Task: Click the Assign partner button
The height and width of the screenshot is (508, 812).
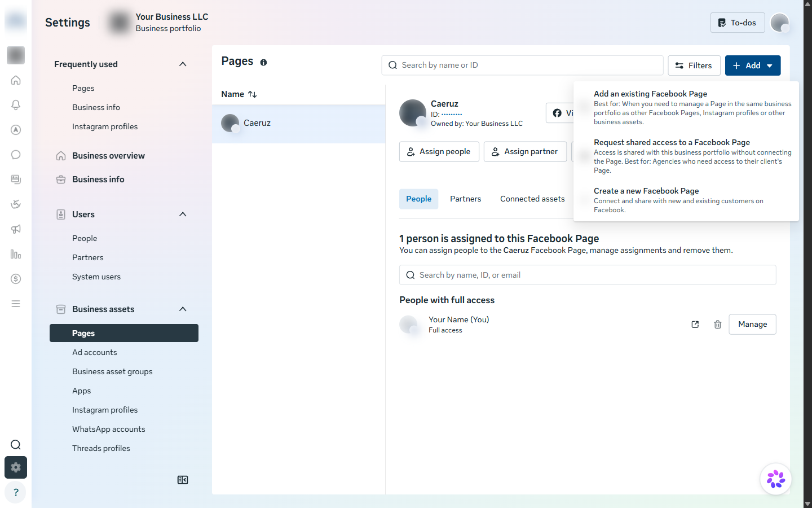Action: 525,152
